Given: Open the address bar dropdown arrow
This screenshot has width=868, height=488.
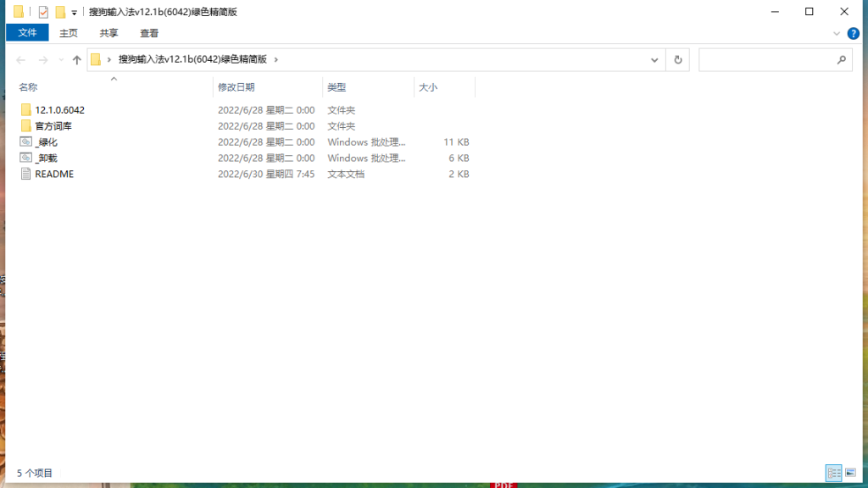Looking at the screenshot, I should (x=654, y=60).
